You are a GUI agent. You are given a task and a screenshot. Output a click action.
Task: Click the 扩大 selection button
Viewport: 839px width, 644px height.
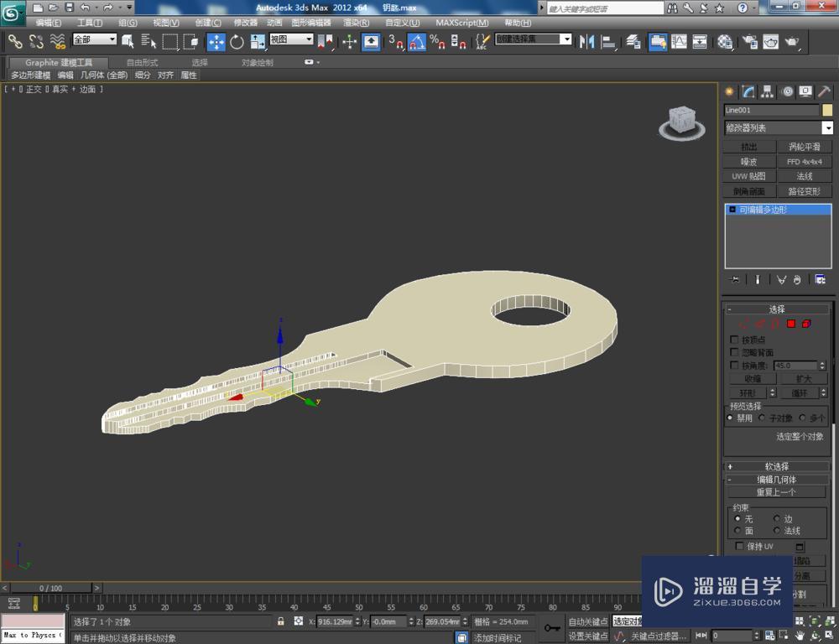coord(803,379)
